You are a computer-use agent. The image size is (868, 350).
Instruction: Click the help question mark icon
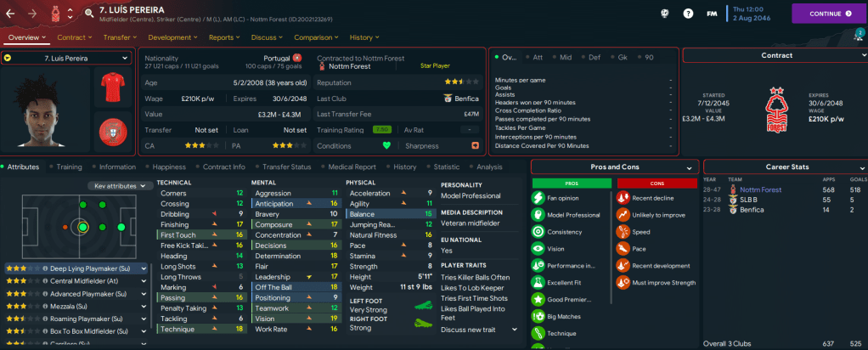coord(688,14)
